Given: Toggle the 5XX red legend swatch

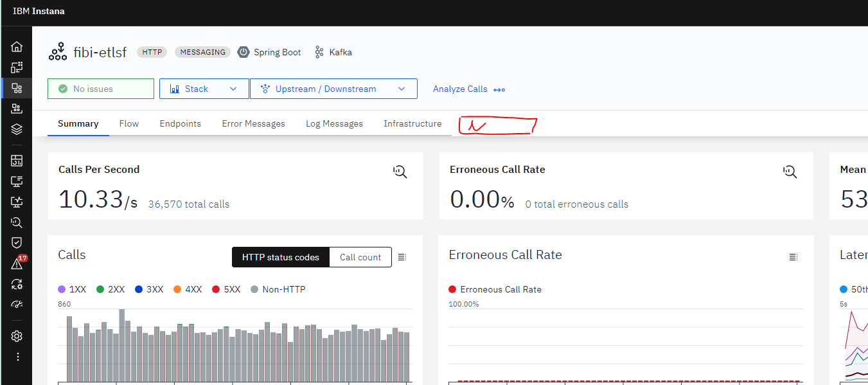Looking at the screenshot, I should 216,289.
